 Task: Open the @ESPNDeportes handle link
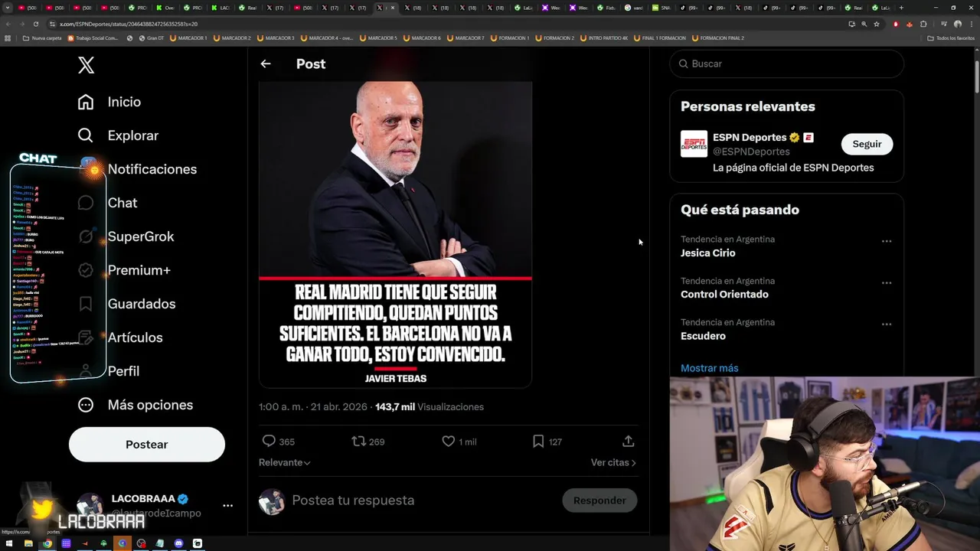click(x=751, y=152)
